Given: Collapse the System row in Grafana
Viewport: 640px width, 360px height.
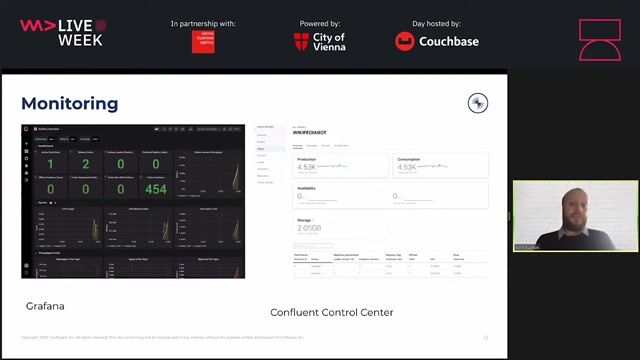Looking at the screenshot, I should click(42, 203).
